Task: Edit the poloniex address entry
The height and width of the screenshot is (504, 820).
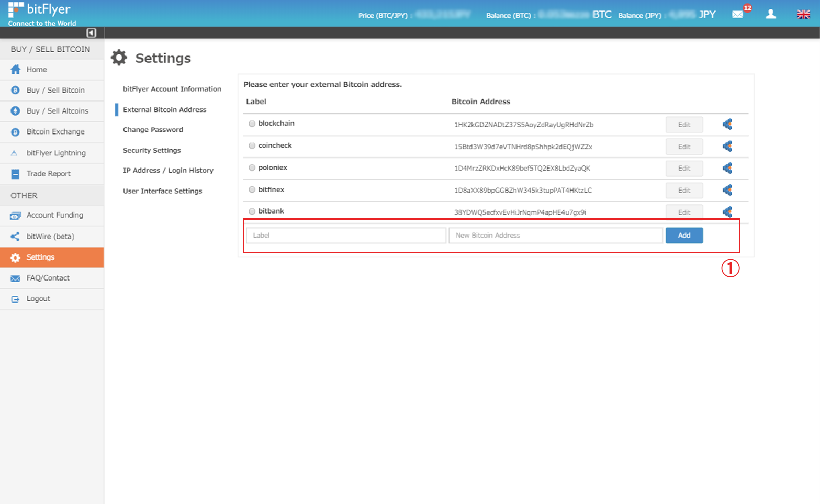Action: [x=684, y=168]
